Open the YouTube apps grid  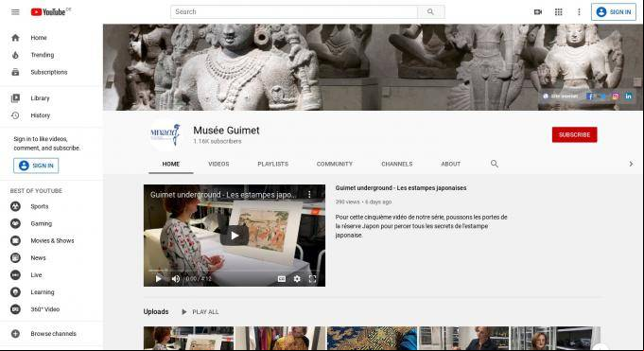558,12
